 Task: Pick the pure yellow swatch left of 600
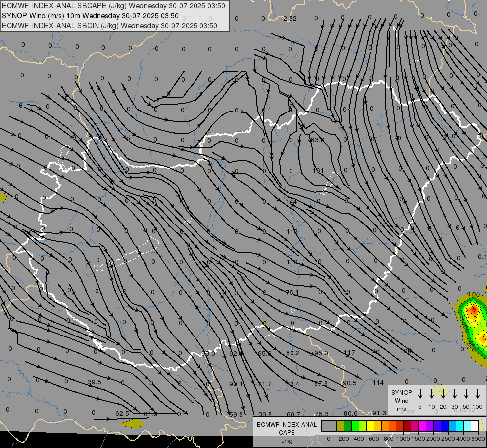click(370, 426)
